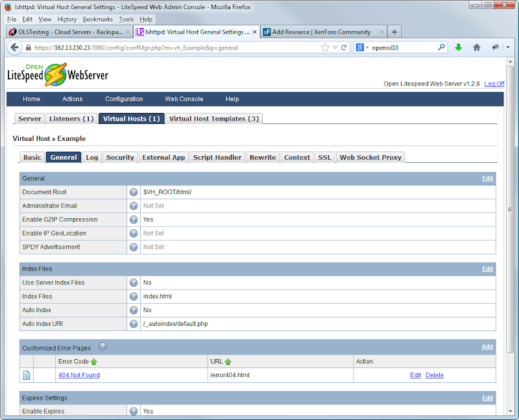
Task: Click help icon for Document Root
Action: (134, 192)
